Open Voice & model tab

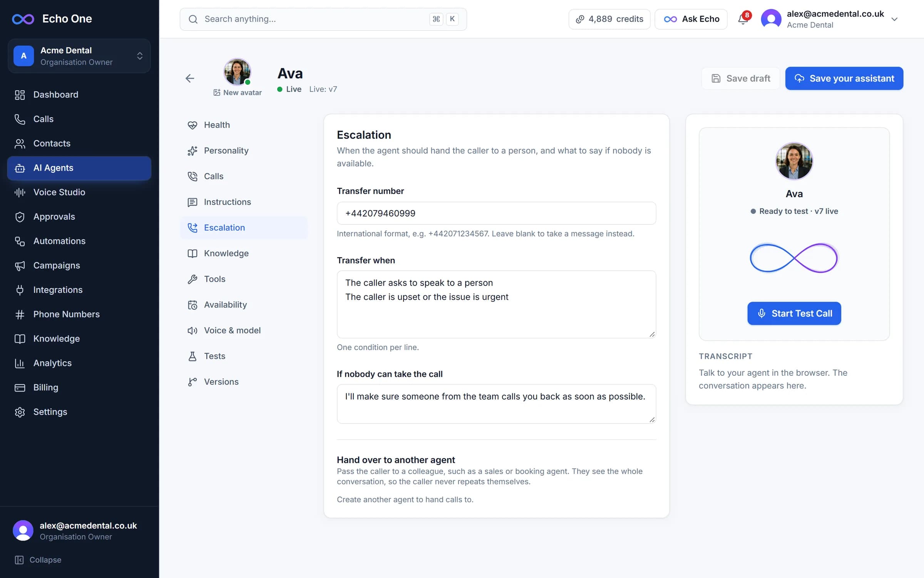pos(244,330)
